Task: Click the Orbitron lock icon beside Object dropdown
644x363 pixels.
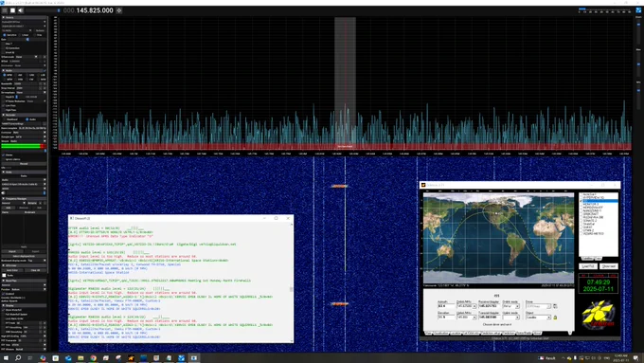Action: [555, 318]
